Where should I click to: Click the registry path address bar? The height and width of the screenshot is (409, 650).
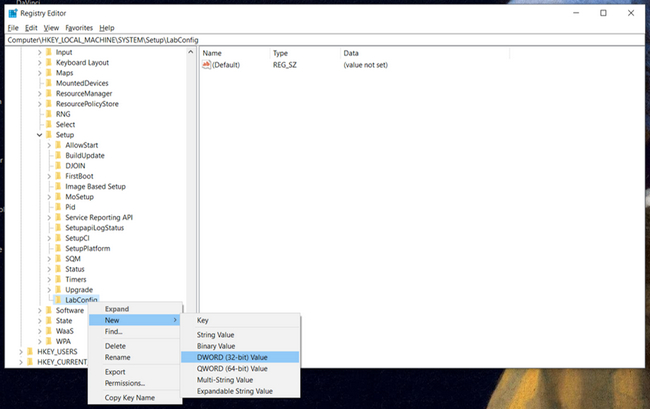pyautogui.click(x=325, y=40)
